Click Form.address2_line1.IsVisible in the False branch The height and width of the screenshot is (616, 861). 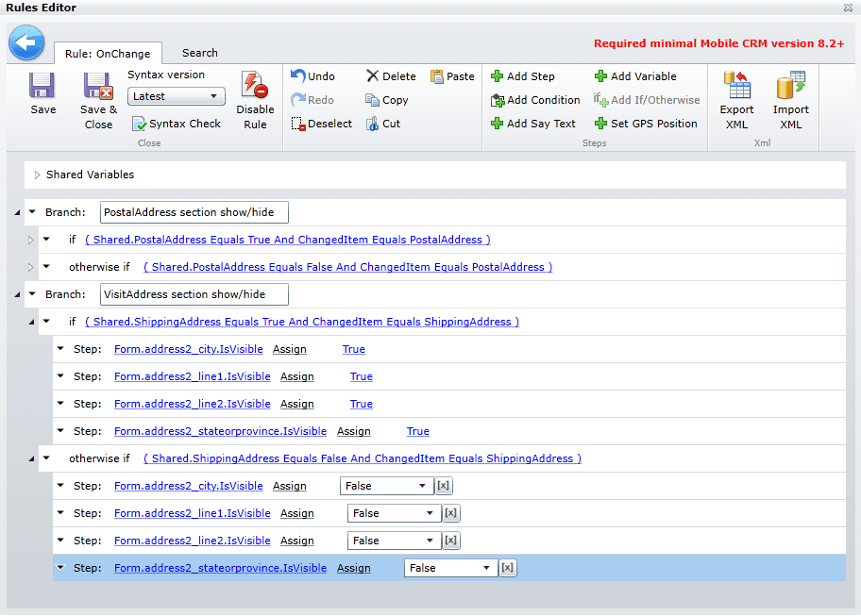coord(193,513)
